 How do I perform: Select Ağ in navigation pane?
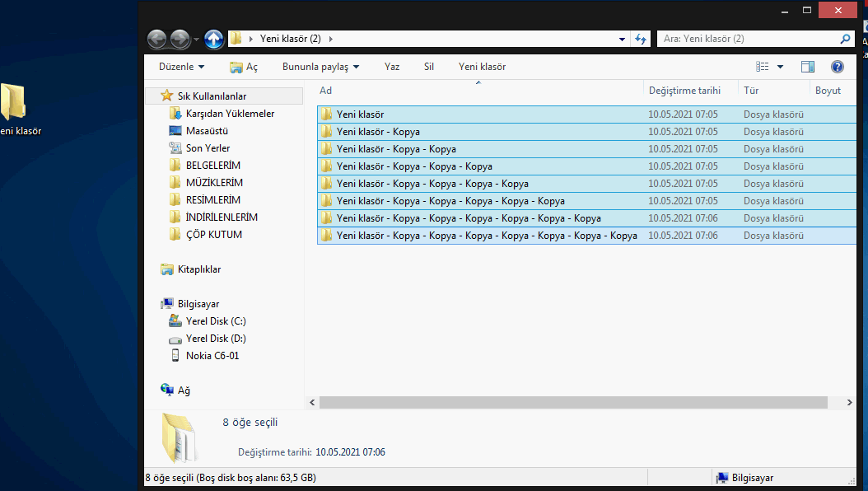pyautogui.click(x=183, y=390)
